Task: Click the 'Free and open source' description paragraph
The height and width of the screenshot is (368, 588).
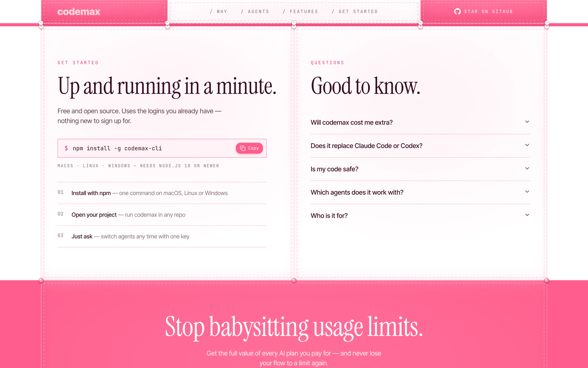Action: 139,116
